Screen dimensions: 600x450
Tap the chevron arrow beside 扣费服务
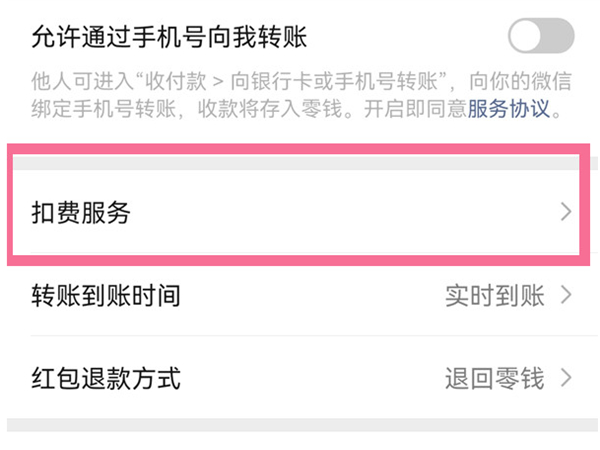point(566,212)
